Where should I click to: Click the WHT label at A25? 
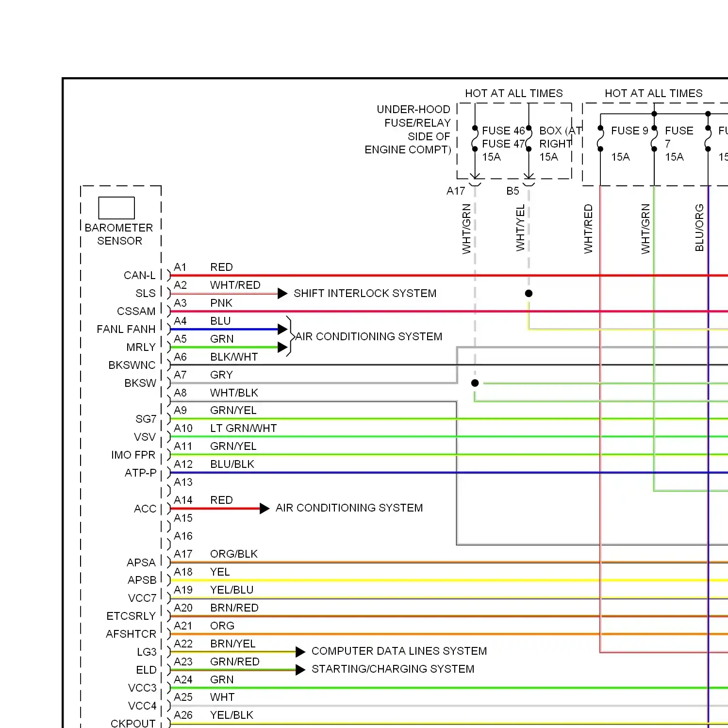coord(222,697)
